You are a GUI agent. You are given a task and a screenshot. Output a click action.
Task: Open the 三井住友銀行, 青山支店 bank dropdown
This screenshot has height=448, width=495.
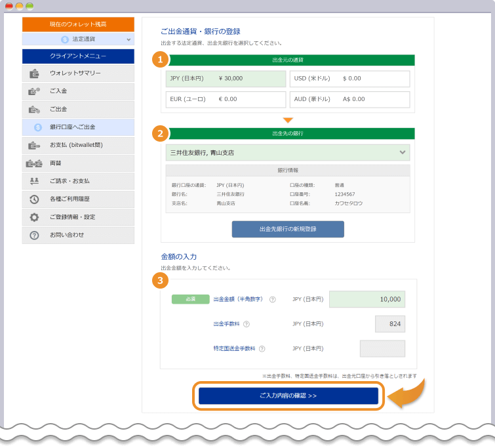click(x=288, y=153)
